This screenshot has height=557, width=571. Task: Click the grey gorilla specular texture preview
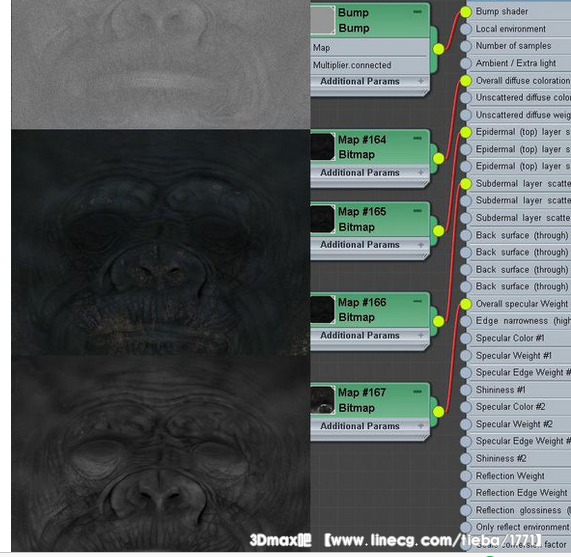pos(161,453)
